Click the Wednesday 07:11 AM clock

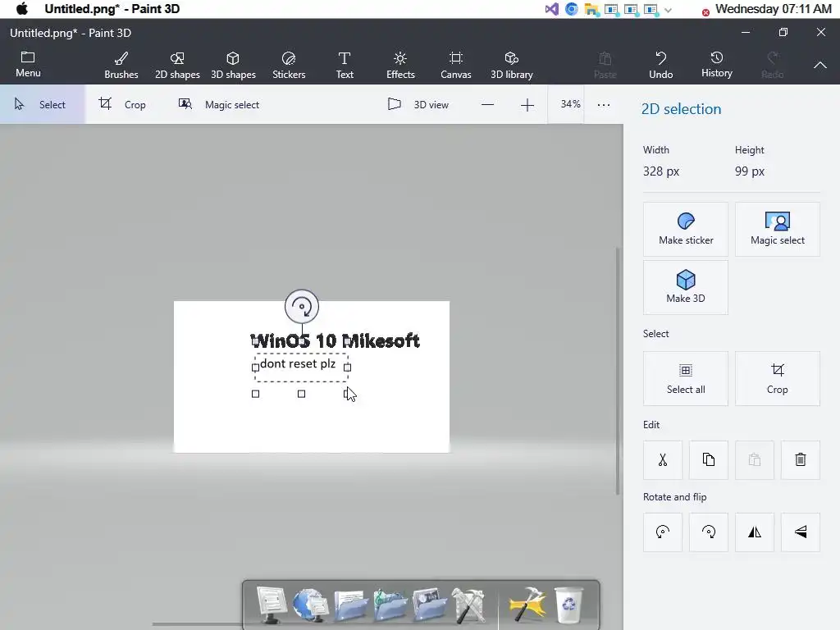point(773,8)
